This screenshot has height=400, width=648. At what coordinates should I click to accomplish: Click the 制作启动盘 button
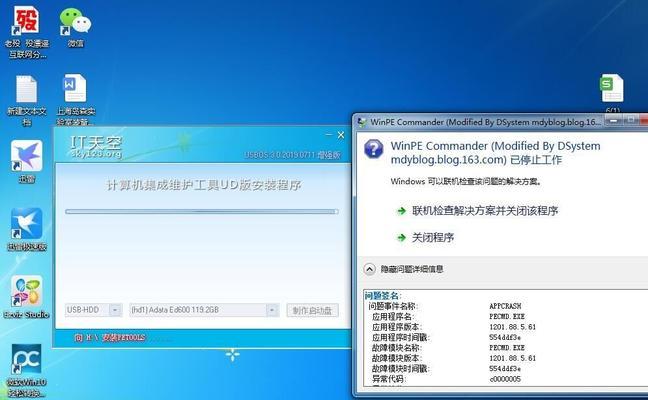(312, 310)
